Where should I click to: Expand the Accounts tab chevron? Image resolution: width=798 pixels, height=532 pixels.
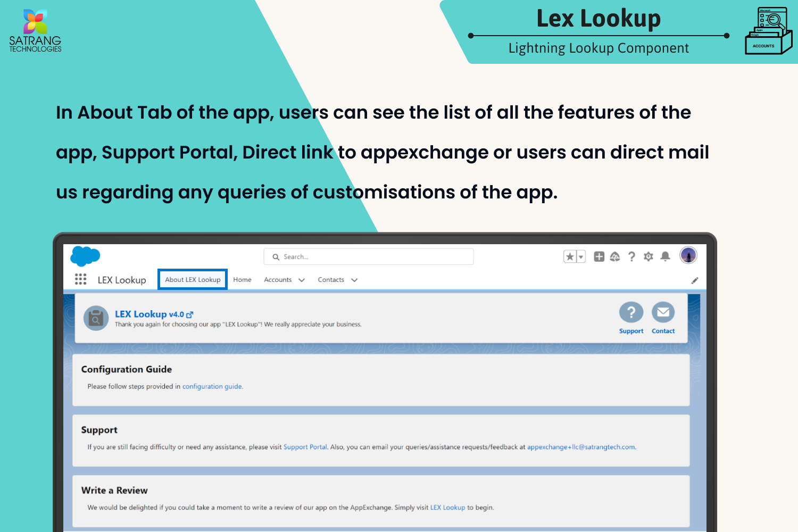click(x=302, y=280)
